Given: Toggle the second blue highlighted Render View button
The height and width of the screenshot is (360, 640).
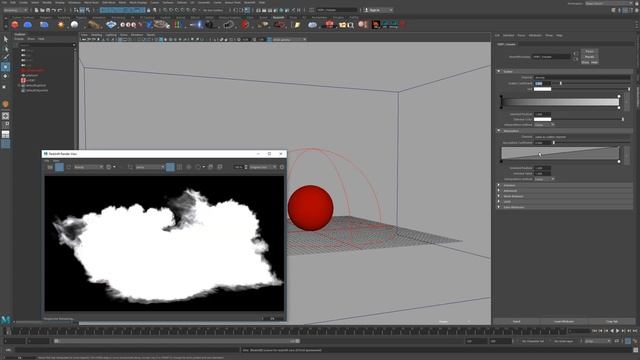Looking at the screenshot, I should (x=170, y=167).
